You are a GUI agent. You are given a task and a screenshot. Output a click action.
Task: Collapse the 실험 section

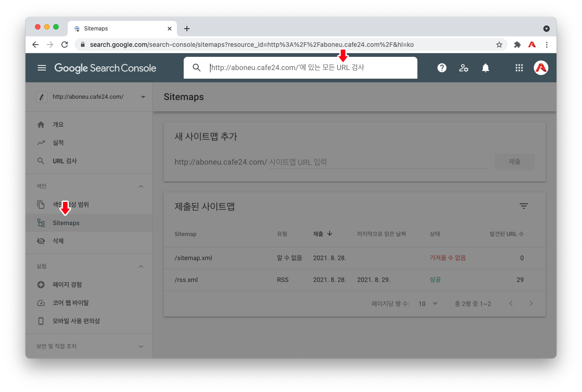[141, 266]
